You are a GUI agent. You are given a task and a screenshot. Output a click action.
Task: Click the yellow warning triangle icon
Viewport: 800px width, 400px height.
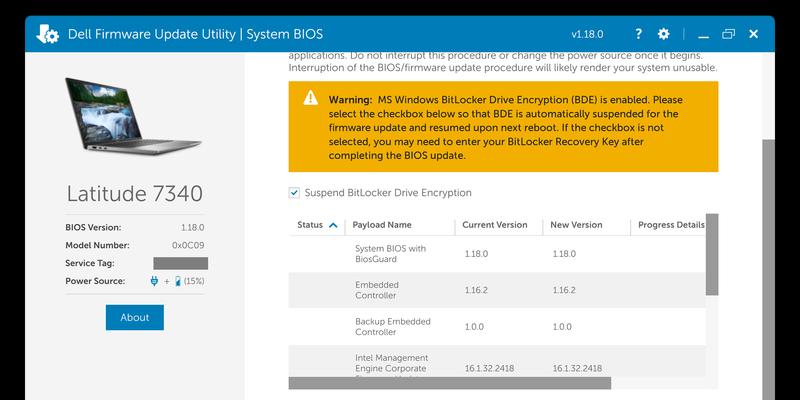click(310, 97)
